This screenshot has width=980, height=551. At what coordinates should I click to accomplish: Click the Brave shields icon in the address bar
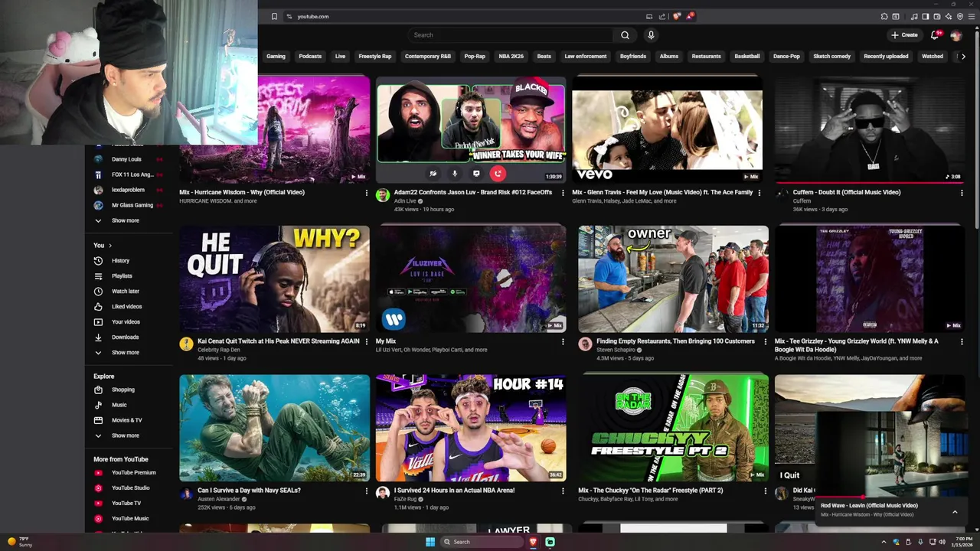click(x=677, y=16)
